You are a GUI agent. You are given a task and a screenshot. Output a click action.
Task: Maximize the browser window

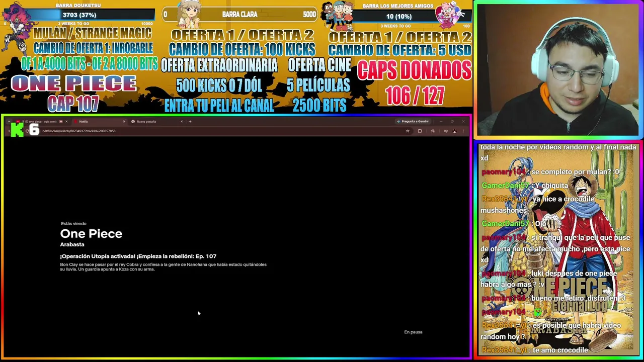click(x=452, y=122)
